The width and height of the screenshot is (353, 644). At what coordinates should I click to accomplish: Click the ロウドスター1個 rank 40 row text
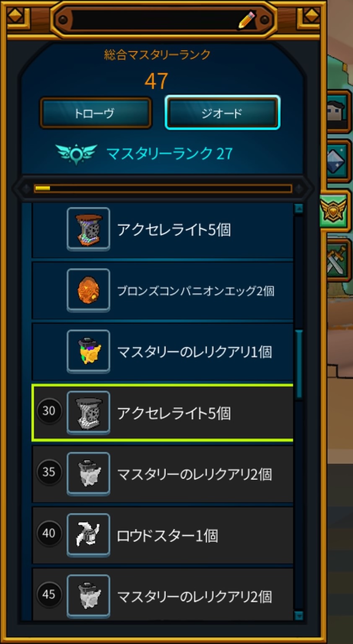click(167, 535)
